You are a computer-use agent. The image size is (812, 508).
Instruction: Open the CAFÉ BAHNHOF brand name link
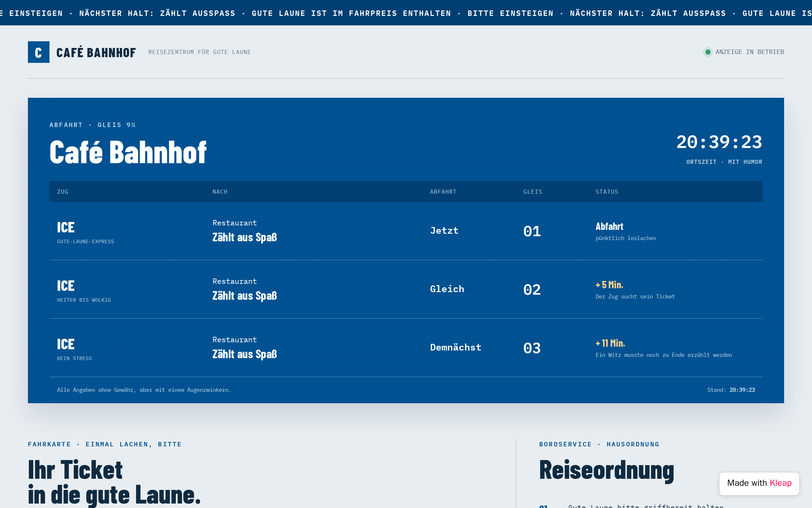click(96, 52)
